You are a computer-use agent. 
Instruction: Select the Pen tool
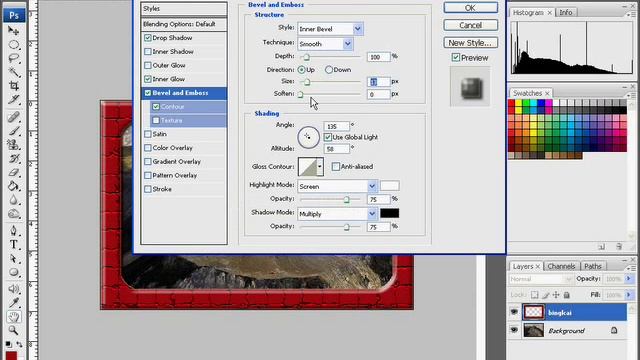click(x=13, y=231)
